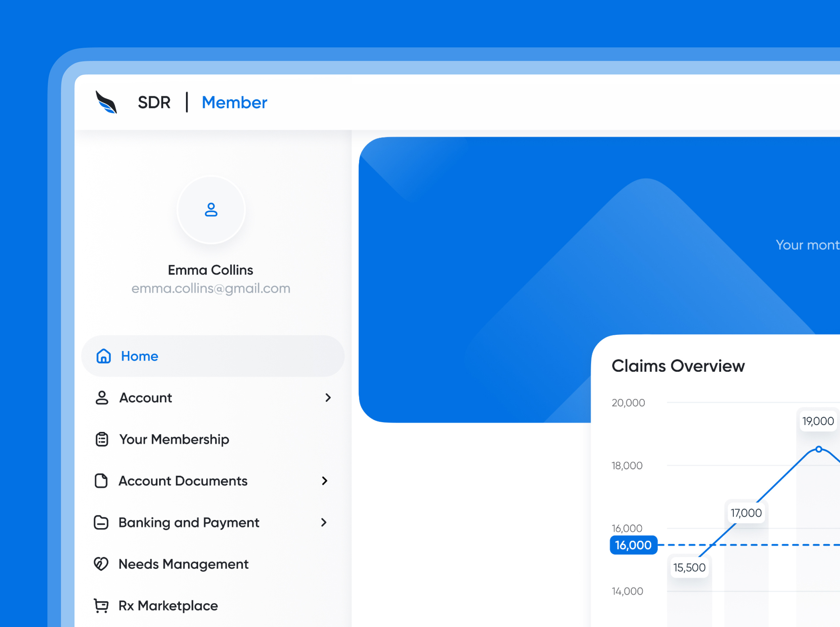Screen dimensions: 840x627
Task: Expand the Account submenu chevron
Action: (x=328, y=397)
